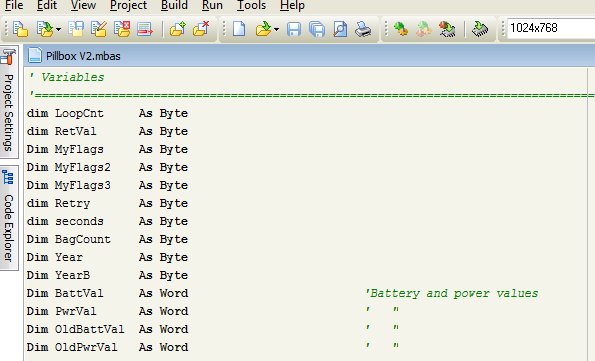This screenshot has width=595, height=361.
Task: Click the RetVal variable name
Action: tap(76, 131)
